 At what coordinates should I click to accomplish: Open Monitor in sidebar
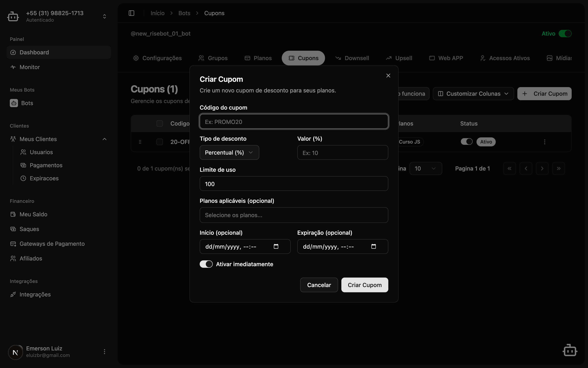pos(59,67)
